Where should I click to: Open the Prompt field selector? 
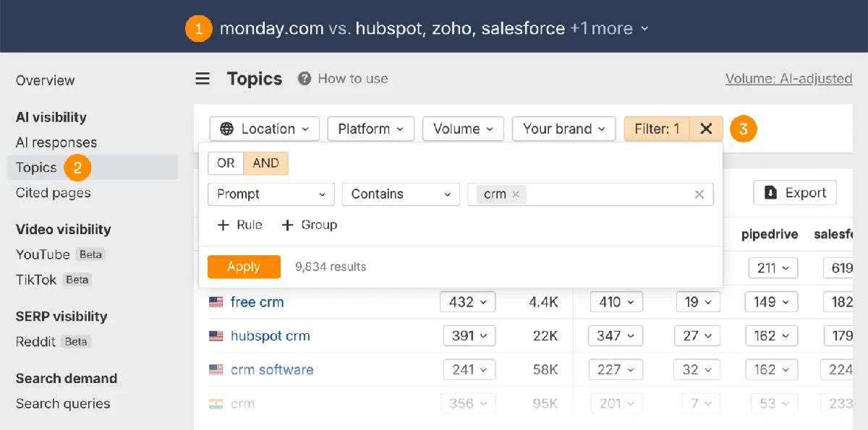[x=271, y=194]
